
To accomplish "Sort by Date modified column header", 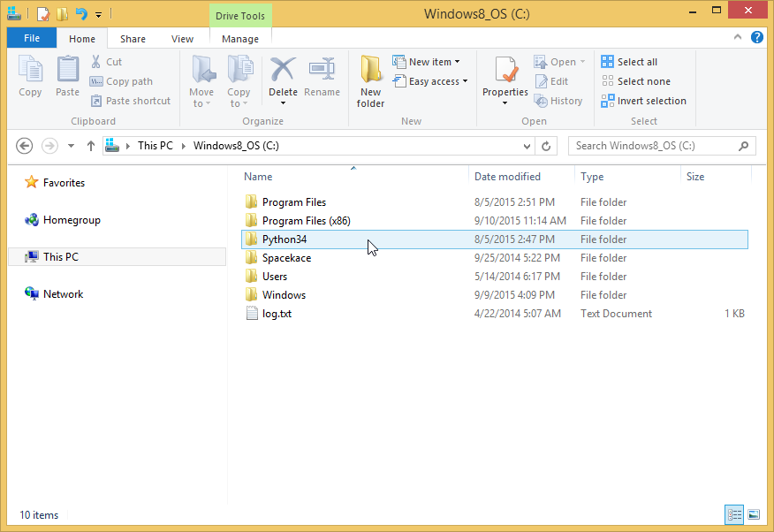I will [x=520, y=176].
